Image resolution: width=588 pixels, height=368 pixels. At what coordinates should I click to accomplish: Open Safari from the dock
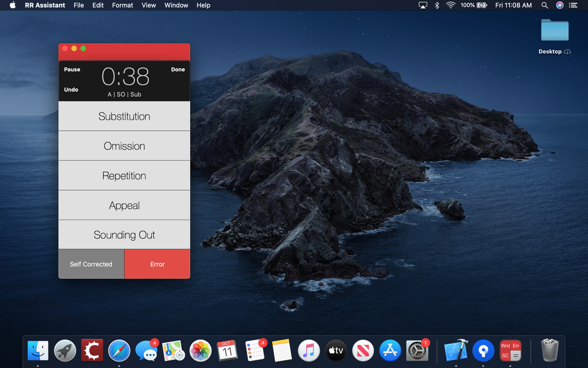[x=119, y=351]
